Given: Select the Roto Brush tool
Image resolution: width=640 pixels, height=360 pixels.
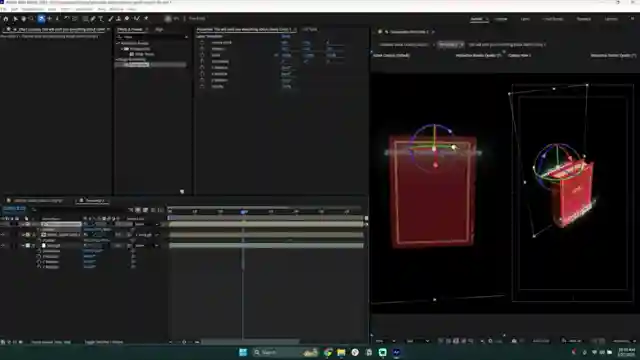Looking at the screenshot, I should tap(137, 19).
